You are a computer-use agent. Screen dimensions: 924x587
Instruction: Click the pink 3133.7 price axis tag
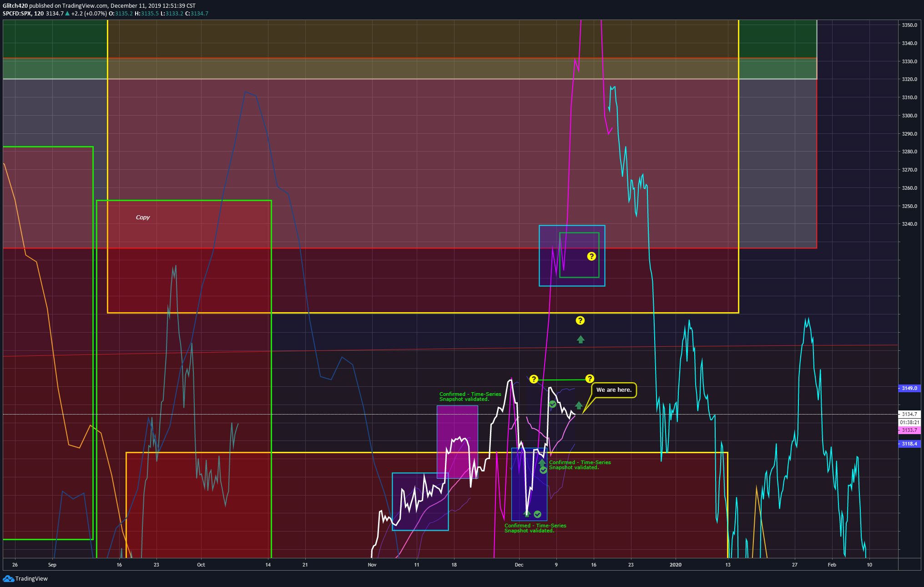pos(909,430)
